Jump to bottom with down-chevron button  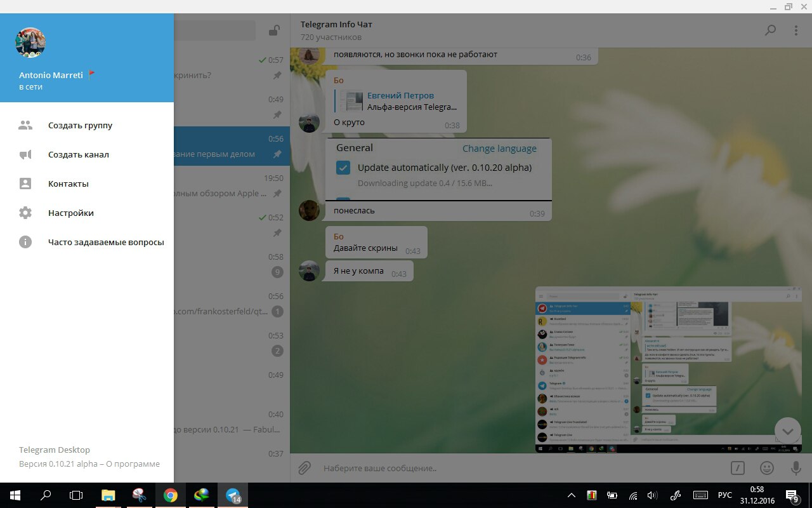coord(787,431)
